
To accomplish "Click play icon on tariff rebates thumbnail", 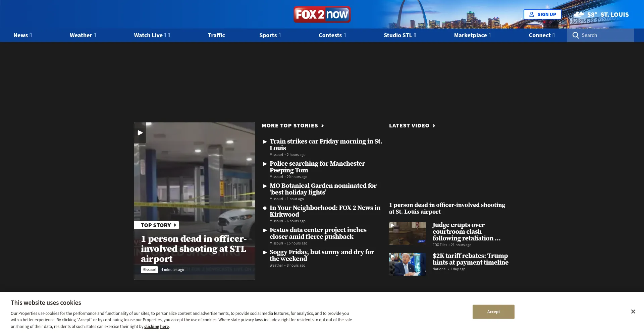I will click(392, 256).
